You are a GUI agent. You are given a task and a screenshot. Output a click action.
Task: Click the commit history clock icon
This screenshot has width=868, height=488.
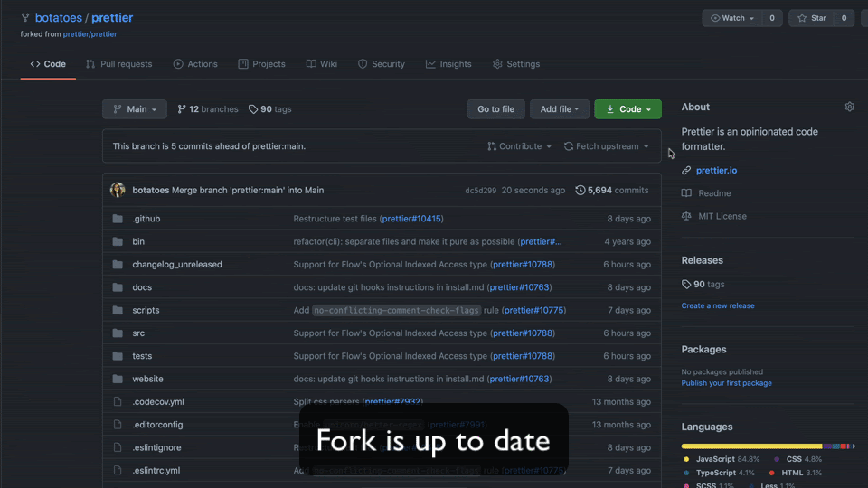[x=580, y=190]
